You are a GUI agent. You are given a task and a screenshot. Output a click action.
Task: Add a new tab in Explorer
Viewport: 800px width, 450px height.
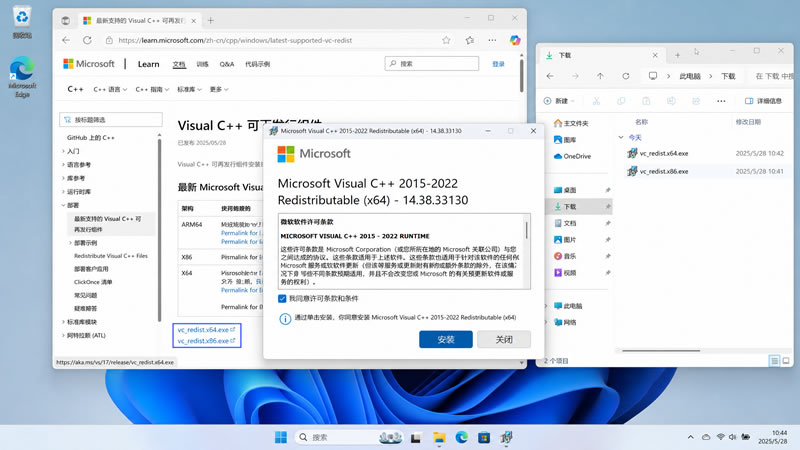click(x=677, y=55)
